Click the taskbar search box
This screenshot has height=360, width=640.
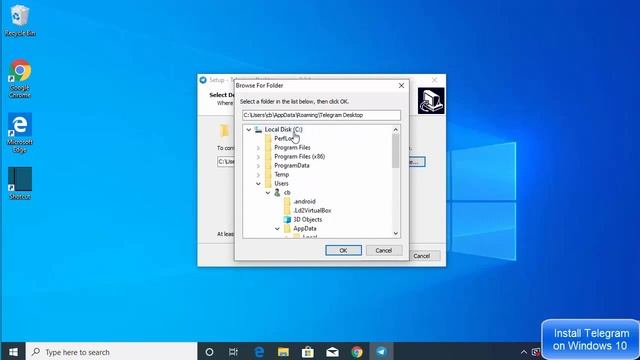111,352
